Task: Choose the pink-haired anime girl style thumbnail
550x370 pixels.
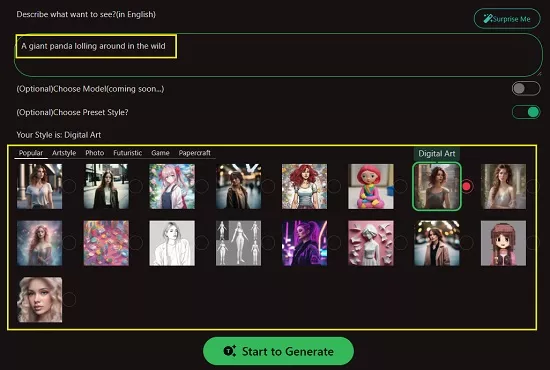Action: [172, 186]
